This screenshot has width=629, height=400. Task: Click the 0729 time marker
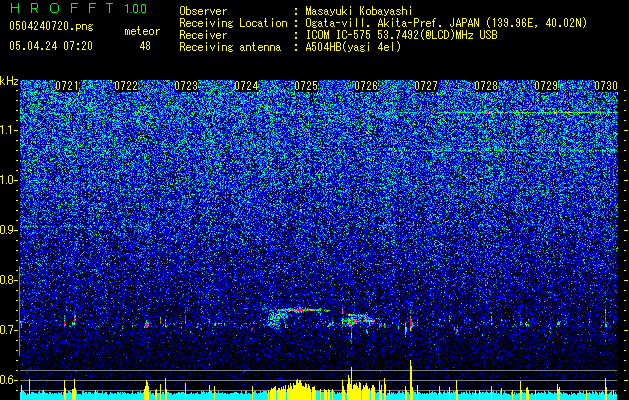(x=546, y=86)
